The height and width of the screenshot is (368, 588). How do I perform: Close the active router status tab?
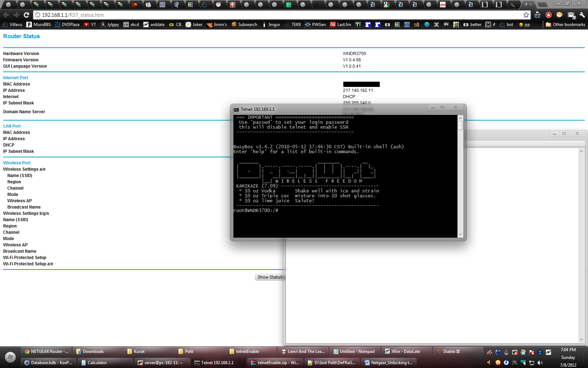coord(531,5)
